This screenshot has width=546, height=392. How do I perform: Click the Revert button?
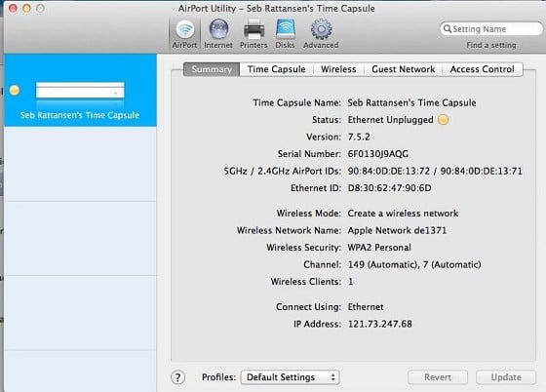[x=438, y=377]
